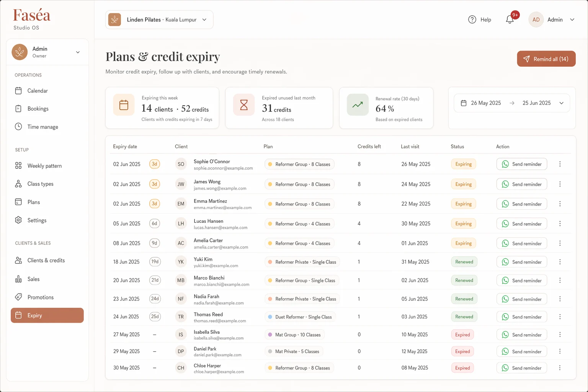Open the date range 26 May–25 Jun dropdown
The height and width of the screenshot is (392, 588).
512,103
